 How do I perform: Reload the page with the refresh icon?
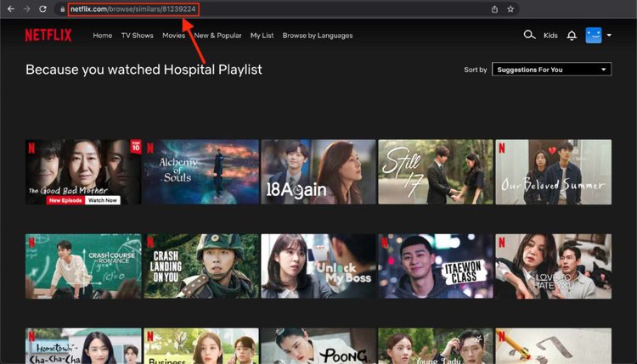[42, 9]
